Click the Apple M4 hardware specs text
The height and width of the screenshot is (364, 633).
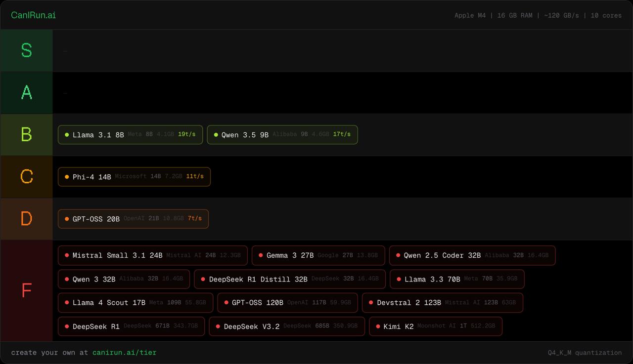pos(538,15)
